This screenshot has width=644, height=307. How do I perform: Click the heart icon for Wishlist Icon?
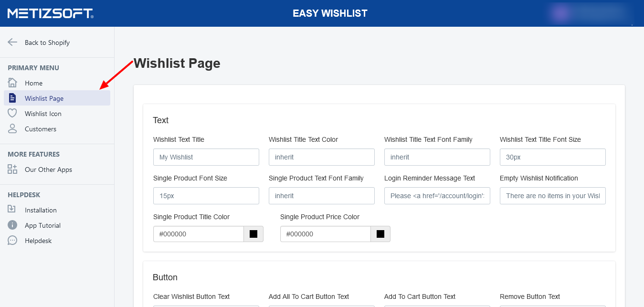(x=12, y=114)
